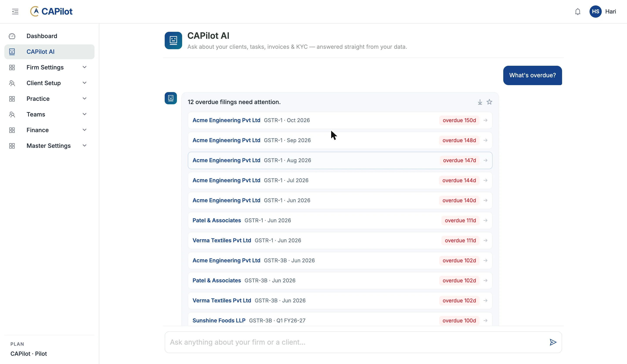Image resolution: width=627 pixels, height=364 pixels.
Task: Click the Finance sidebar grid icon
Action: tap(12, 130)
